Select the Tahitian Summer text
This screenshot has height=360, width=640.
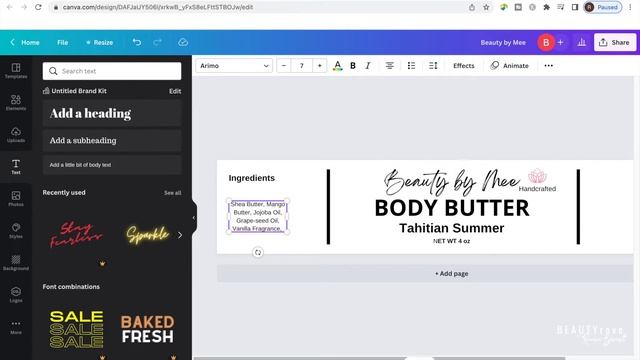(x=451, y=228)
